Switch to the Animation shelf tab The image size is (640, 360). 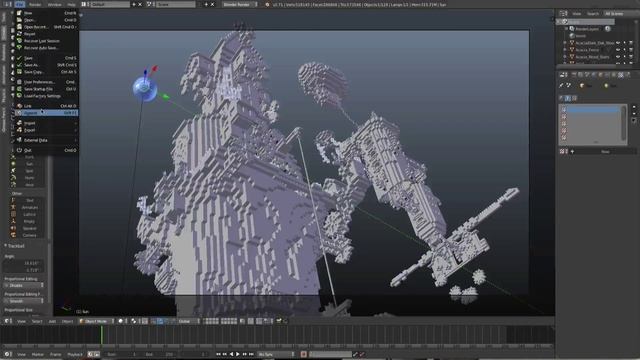(x=4, y=75)
